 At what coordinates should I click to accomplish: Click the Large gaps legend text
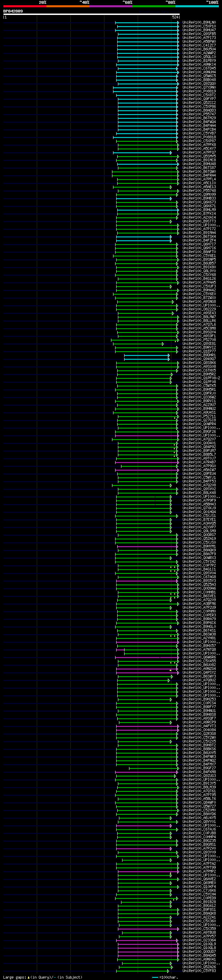coord(43,977)
